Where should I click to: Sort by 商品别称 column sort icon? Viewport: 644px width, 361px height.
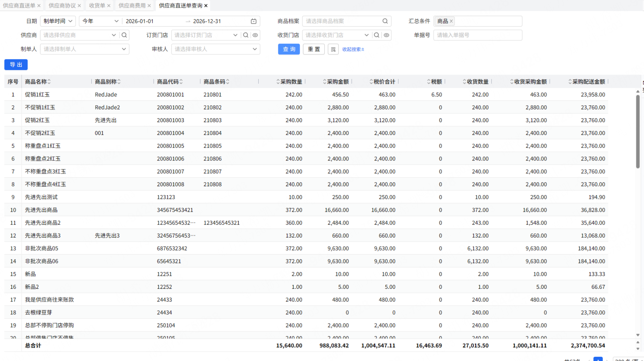(119, 82)
